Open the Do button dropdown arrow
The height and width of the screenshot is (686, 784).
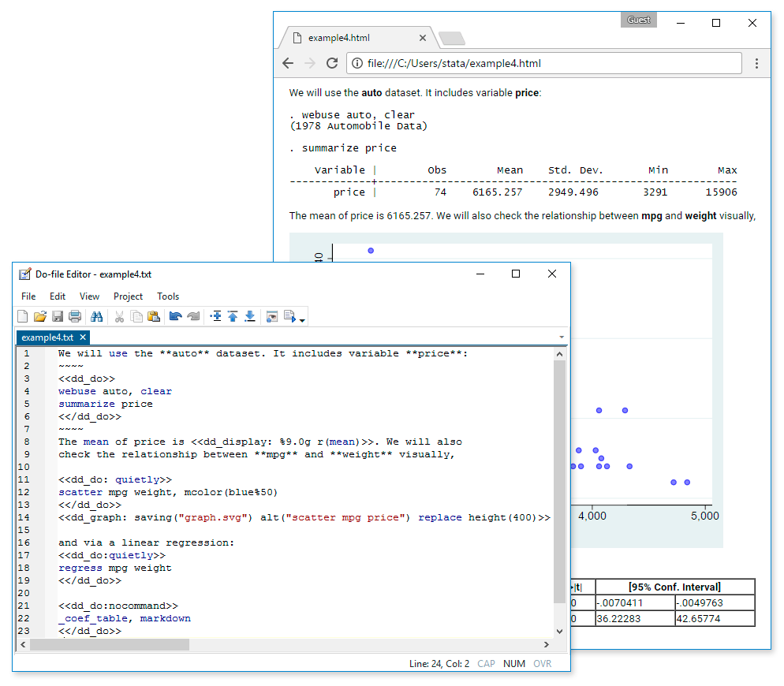302,317
